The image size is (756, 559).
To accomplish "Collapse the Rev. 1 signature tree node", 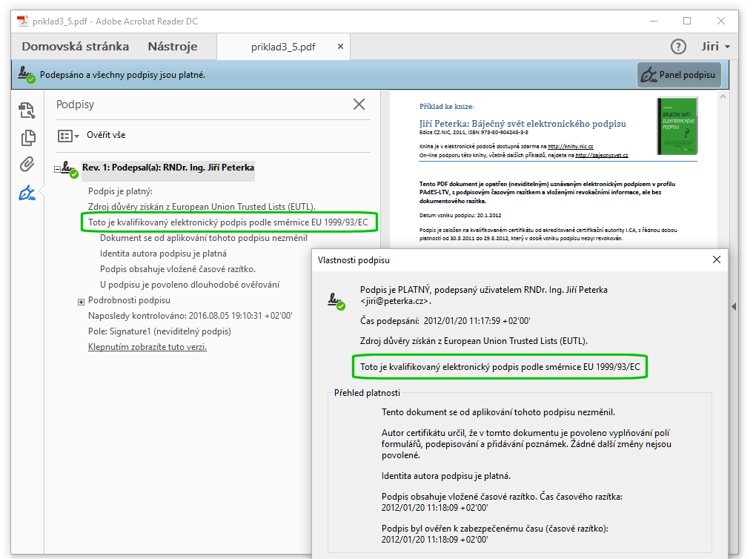I will (x=57, y=169).
